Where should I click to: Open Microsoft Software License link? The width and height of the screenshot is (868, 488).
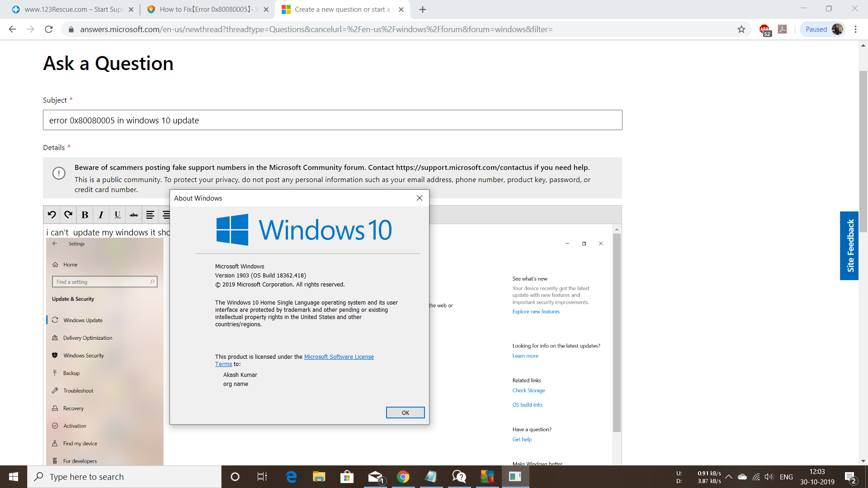pos(339,357)
